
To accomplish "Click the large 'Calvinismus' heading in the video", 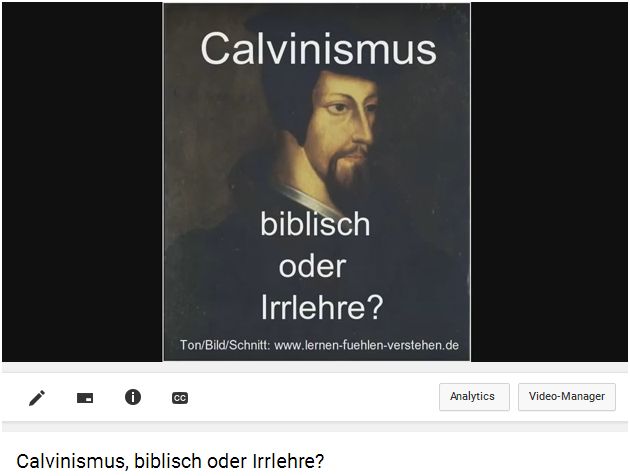I will pyautogui.click(x=318, y=49).
